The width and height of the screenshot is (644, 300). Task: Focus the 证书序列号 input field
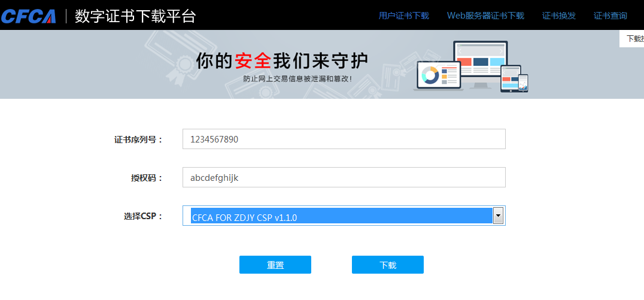click(344, 139)
